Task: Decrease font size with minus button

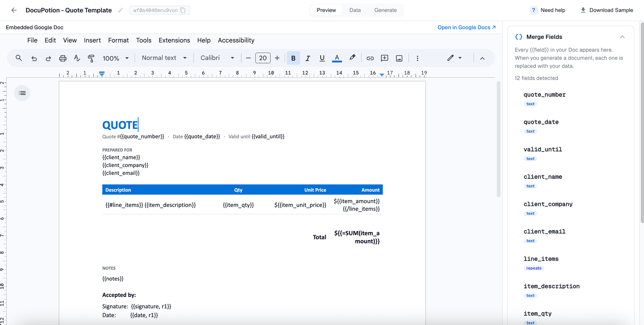Action: coord(248,58)
